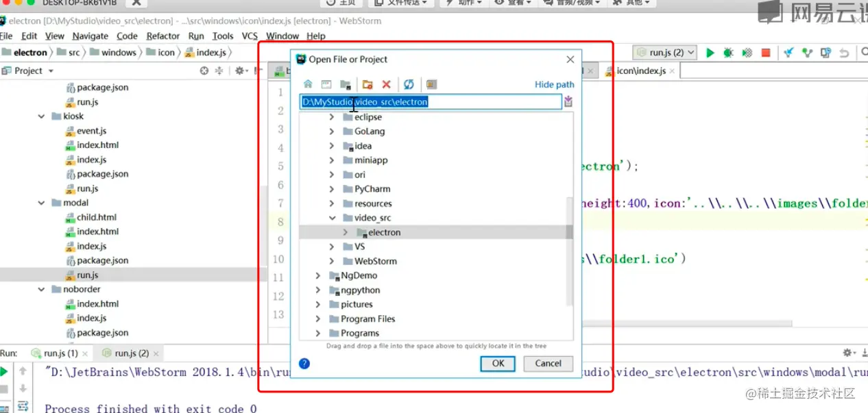Viewport: 868px width, 413px height.
Task: Toggle show hidden files icon in dialog
Action: 431,84
